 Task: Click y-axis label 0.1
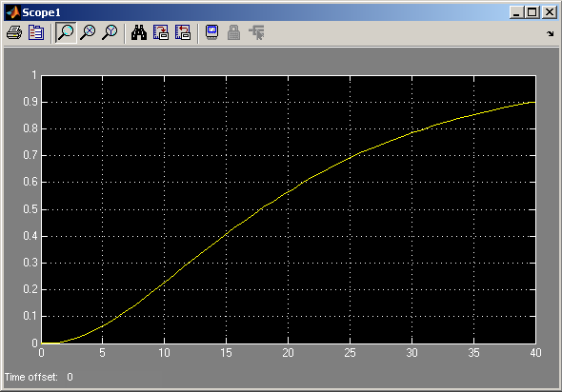[x=30, y=316]
